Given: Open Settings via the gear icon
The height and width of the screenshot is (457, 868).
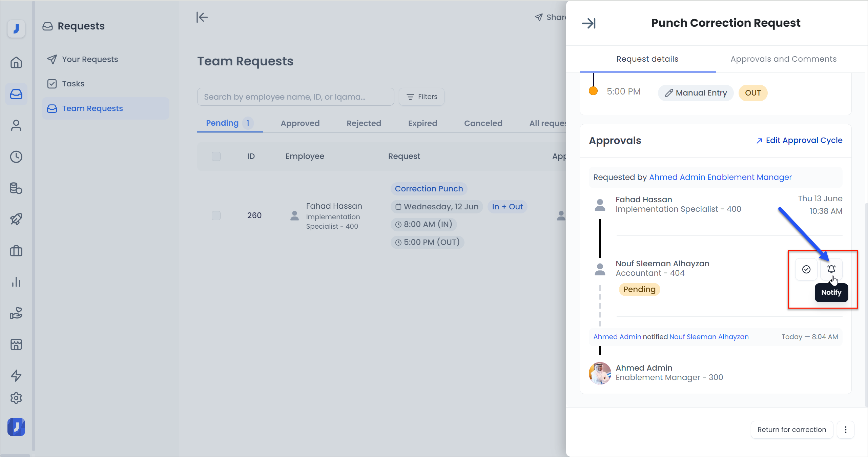Looking at the screenshot, I should 16,398.
